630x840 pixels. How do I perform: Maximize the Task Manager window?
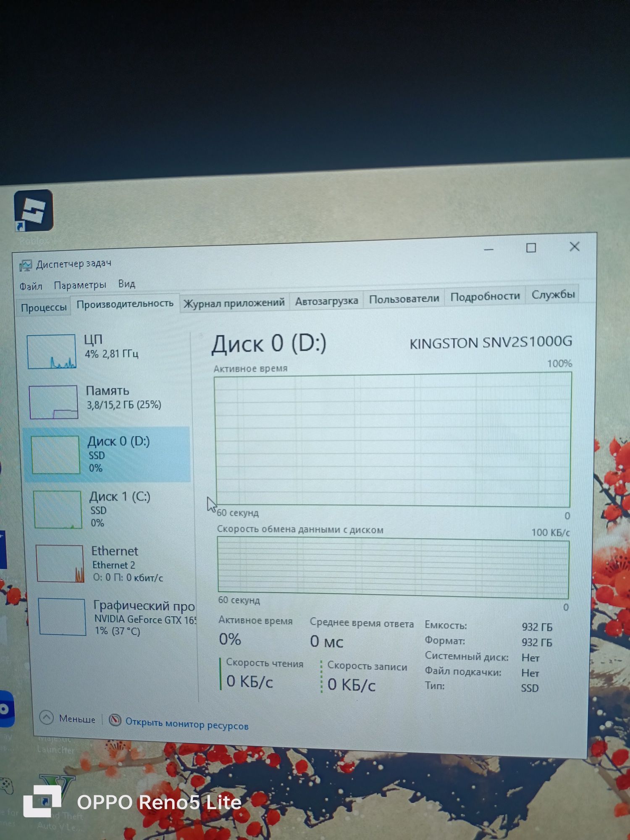click(x=531, y=248)
